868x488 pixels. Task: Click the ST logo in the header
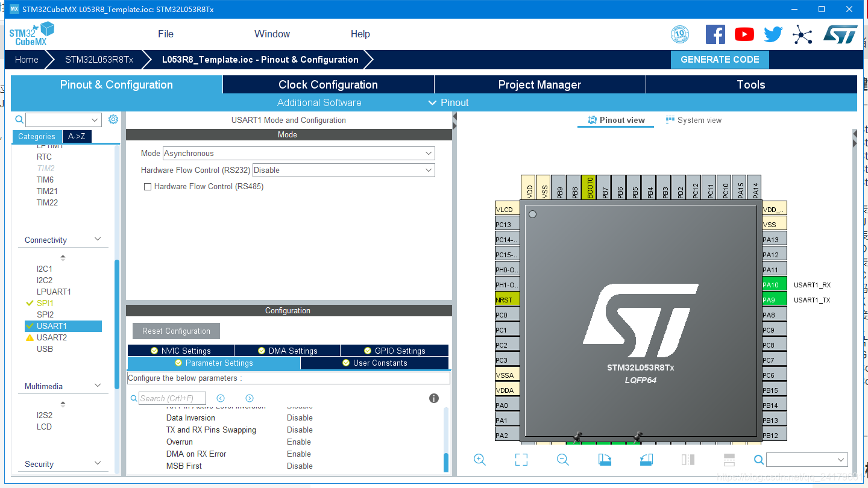tap(840, 34)
